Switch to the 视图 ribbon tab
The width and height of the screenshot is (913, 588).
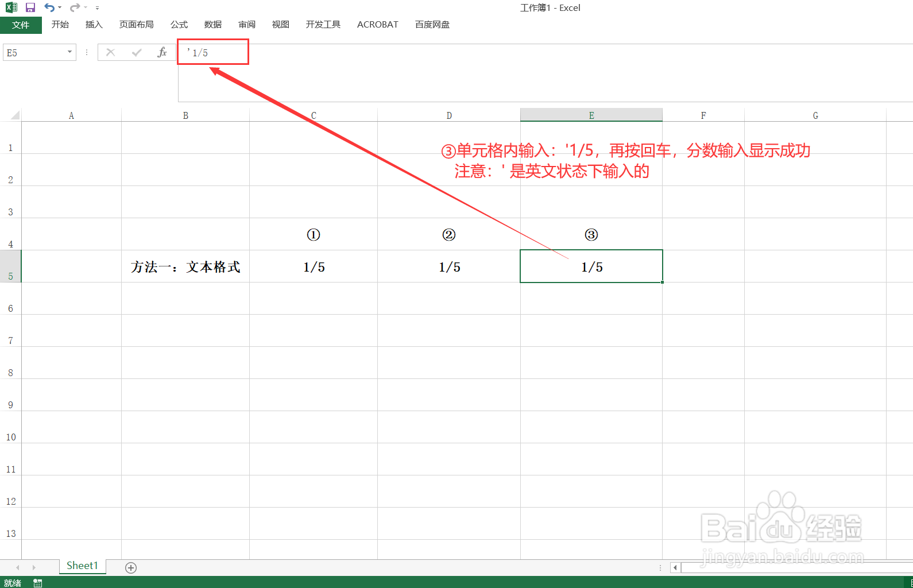(x=281, y=25)
